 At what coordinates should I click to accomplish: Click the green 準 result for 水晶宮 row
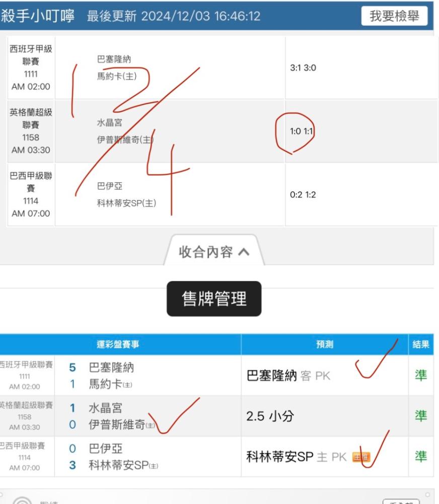pyautogui.click(x=421, y=416)
